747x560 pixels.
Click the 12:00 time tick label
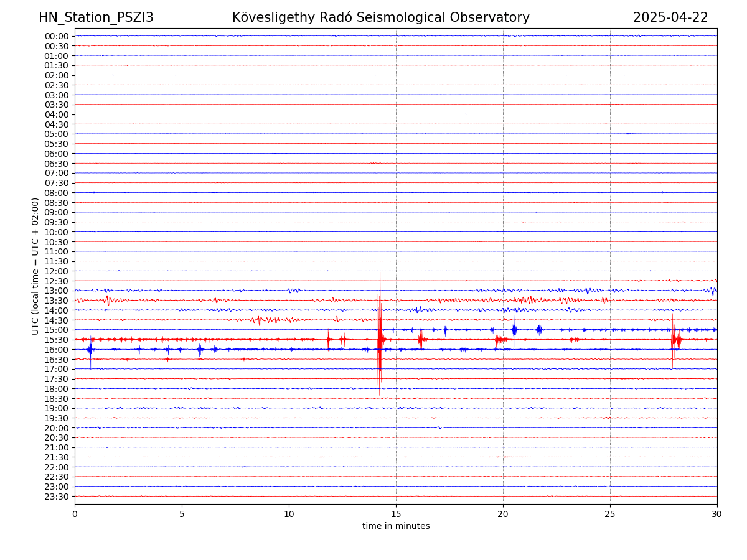(x=56, y=271)
